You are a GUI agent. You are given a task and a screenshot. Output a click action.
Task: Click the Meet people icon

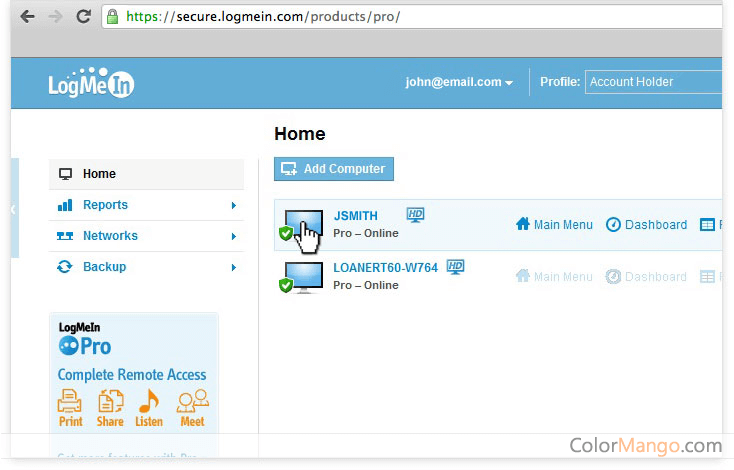click(192, 401)
